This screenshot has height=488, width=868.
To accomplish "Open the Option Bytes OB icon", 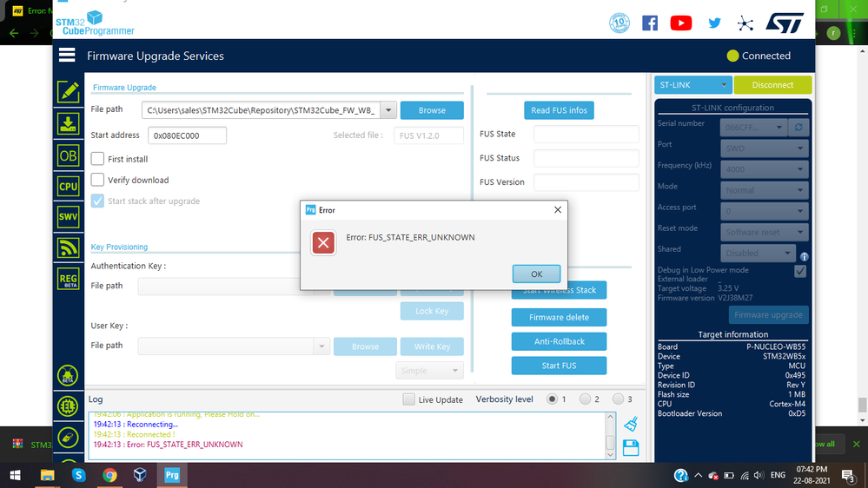I will point(68,155).
